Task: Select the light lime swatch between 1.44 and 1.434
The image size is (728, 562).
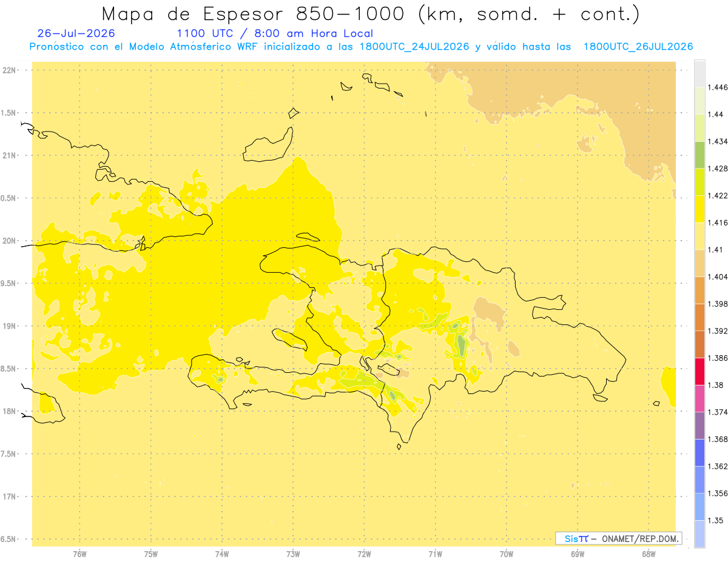Action: click(x=699, y=128)
